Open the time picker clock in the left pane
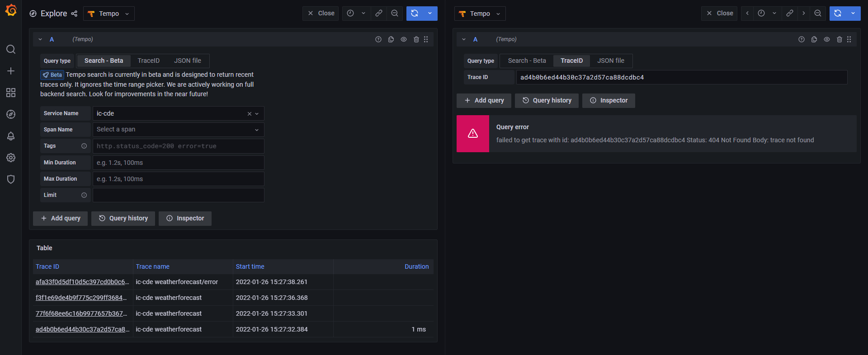 tap(350, 14)
